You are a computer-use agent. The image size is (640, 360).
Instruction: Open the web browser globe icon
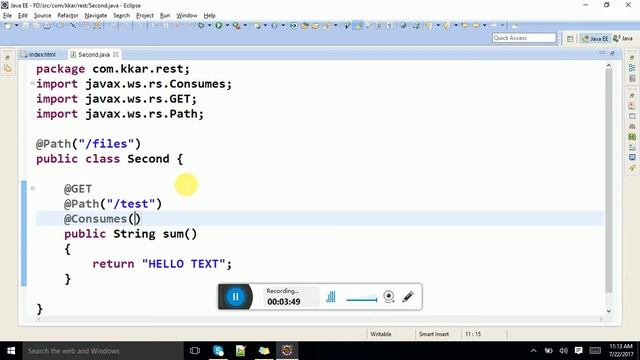403,26
